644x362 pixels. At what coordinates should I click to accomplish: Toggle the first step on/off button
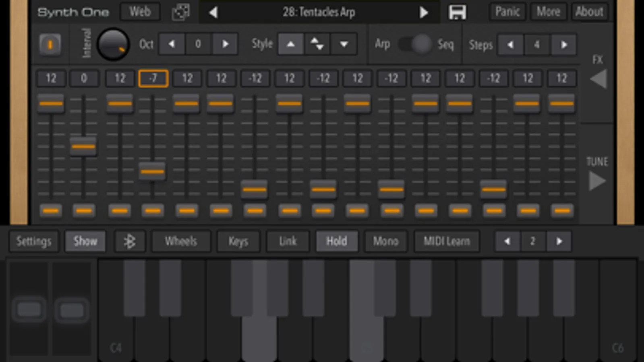pyautogui.click(x=51, y=210)
